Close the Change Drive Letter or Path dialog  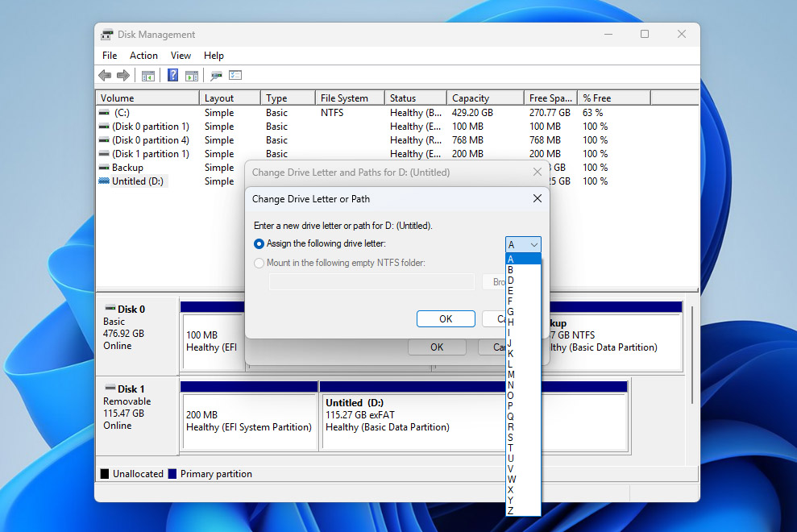pyautogui.click(x=538, y=198)
